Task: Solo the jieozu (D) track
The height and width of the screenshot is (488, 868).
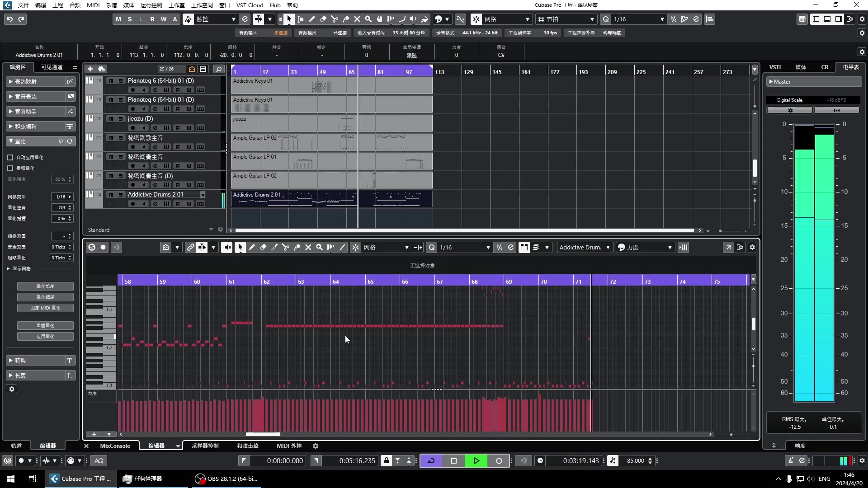Action: click(121, 119)
